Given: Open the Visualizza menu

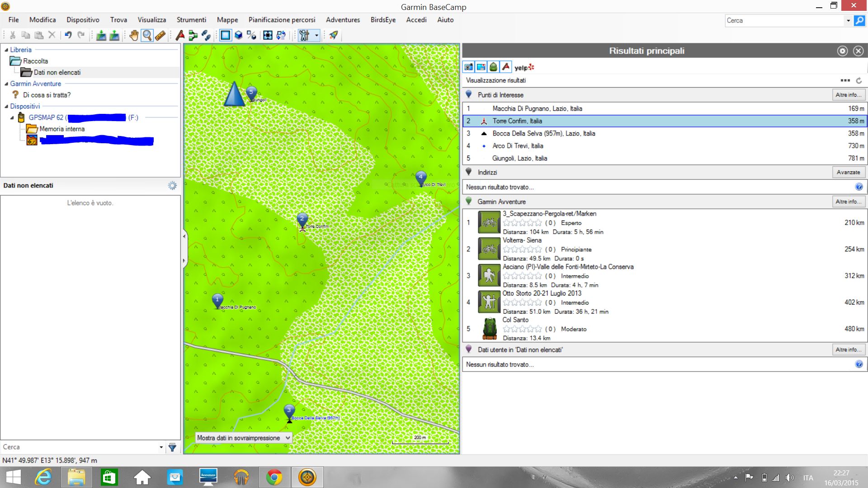Looking at the screenshot, I should tap(151, 20).
